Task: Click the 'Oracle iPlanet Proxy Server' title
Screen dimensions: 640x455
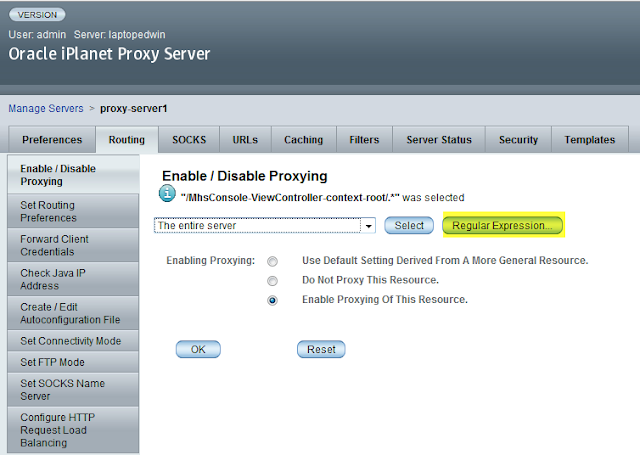Action: [109, 54]
